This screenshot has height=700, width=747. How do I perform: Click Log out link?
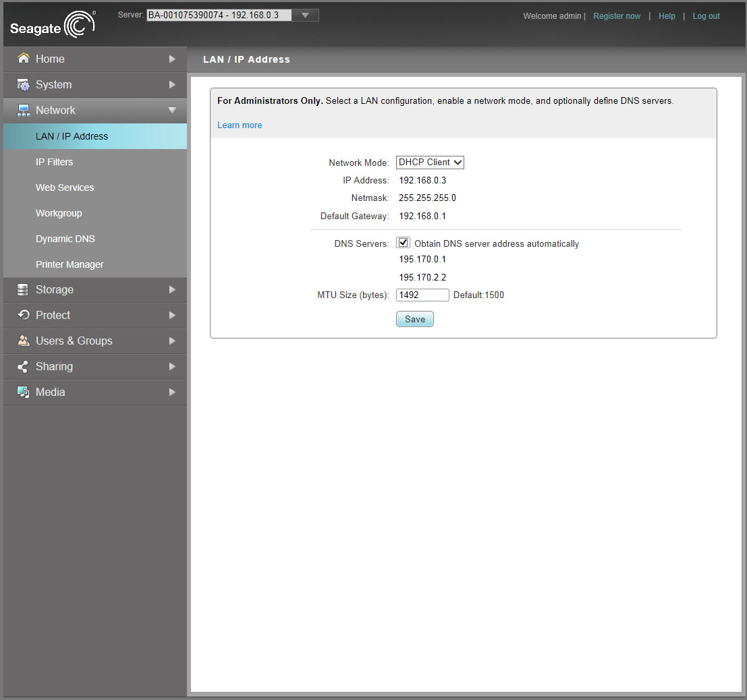(x=706, y=16)
